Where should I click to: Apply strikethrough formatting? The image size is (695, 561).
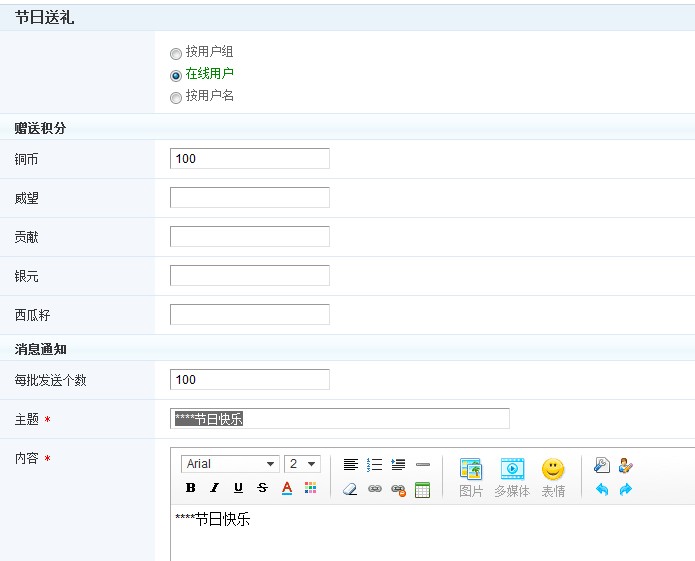click(262, 488)
